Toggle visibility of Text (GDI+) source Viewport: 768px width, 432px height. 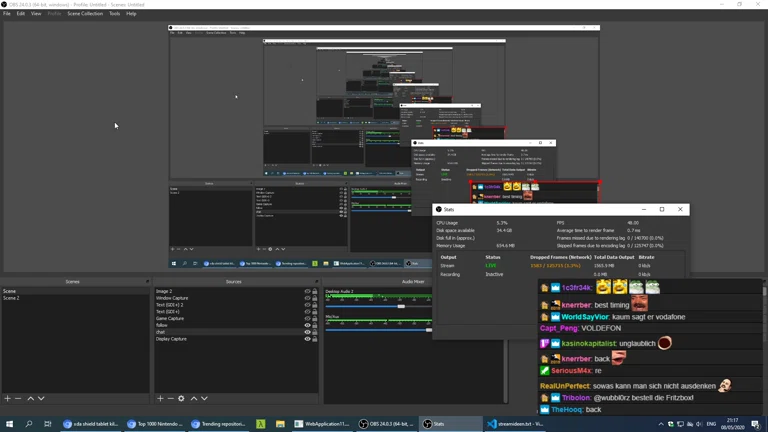(x=308, y=312)
